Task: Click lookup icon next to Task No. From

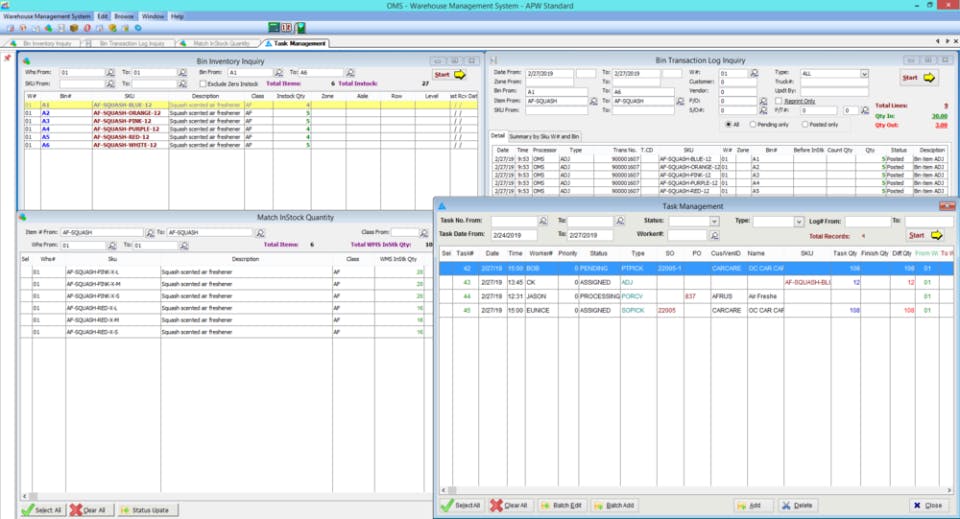Action: 543,221
